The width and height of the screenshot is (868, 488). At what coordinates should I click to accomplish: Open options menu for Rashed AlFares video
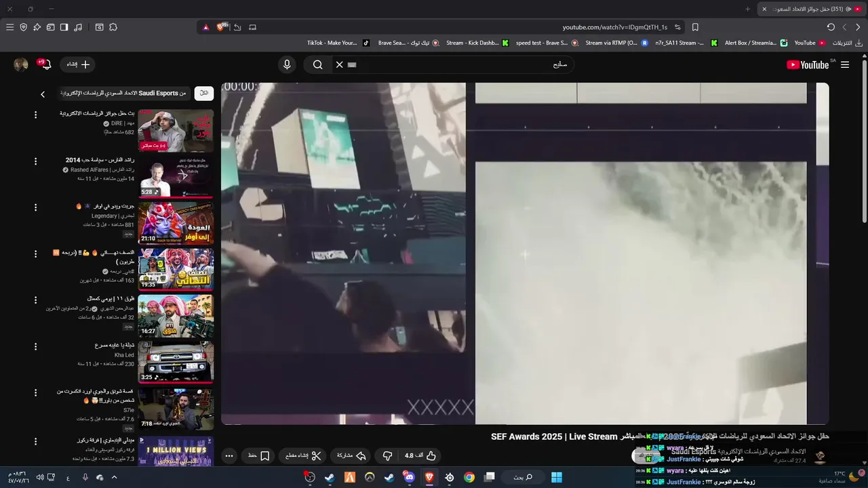[x=36, y=161]
